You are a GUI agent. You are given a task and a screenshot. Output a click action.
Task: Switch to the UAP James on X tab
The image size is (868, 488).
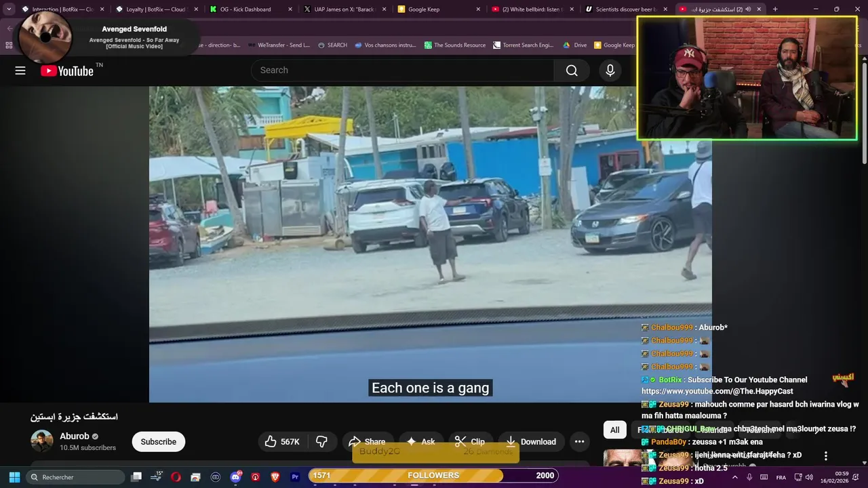click(344, 9)
